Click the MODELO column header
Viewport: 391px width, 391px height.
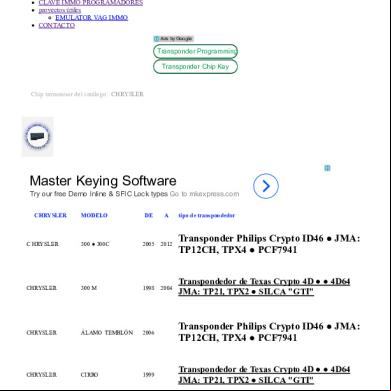click(x=94, y=215)
